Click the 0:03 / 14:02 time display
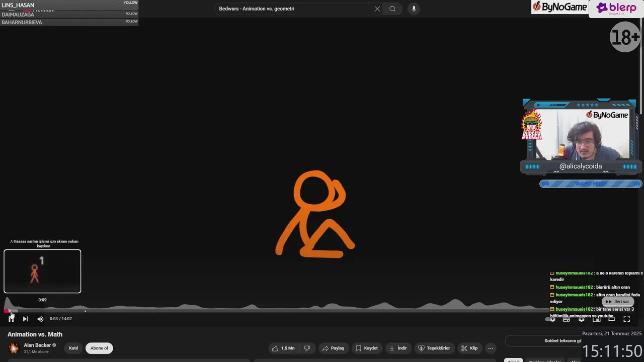644x362 pixels. tap(61, 319)
